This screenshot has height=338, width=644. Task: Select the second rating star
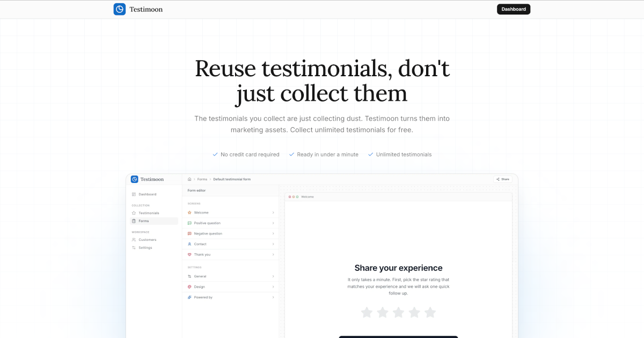383,312
